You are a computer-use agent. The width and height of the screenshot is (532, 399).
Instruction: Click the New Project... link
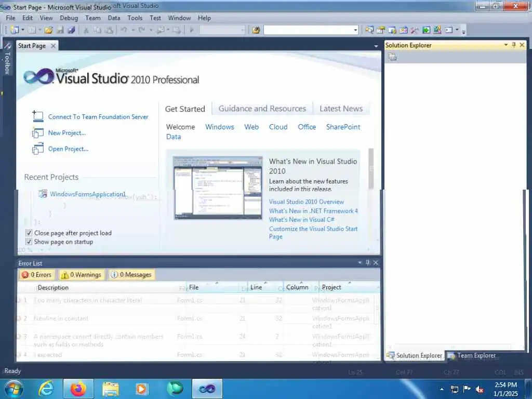coord(67,133)
